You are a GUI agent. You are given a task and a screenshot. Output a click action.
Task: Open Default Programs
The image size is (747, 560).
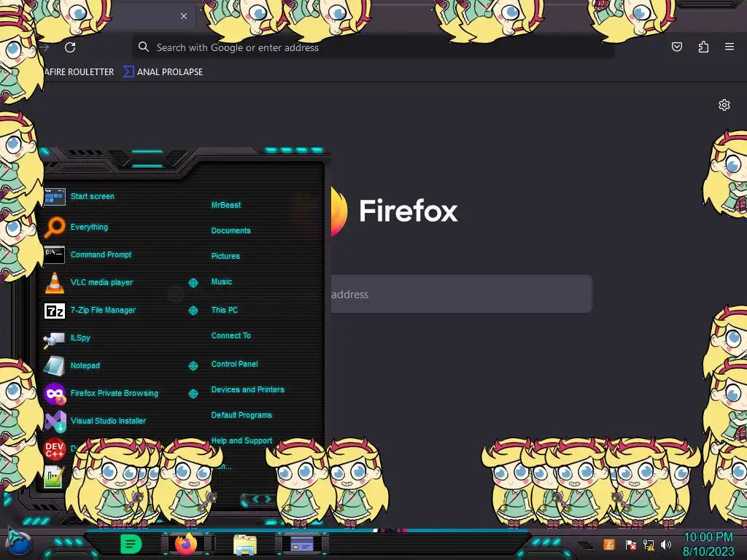tap(241, 415)
